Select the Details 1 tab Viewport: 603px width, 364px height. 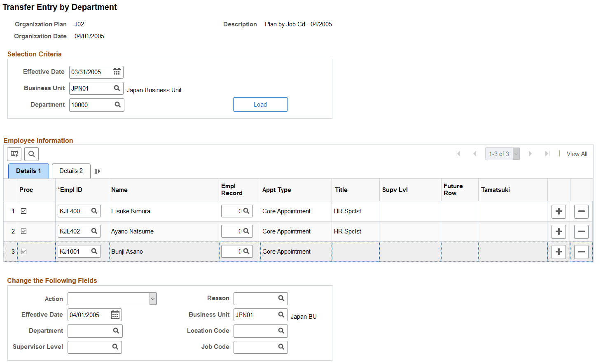click(x=28, y=170)
